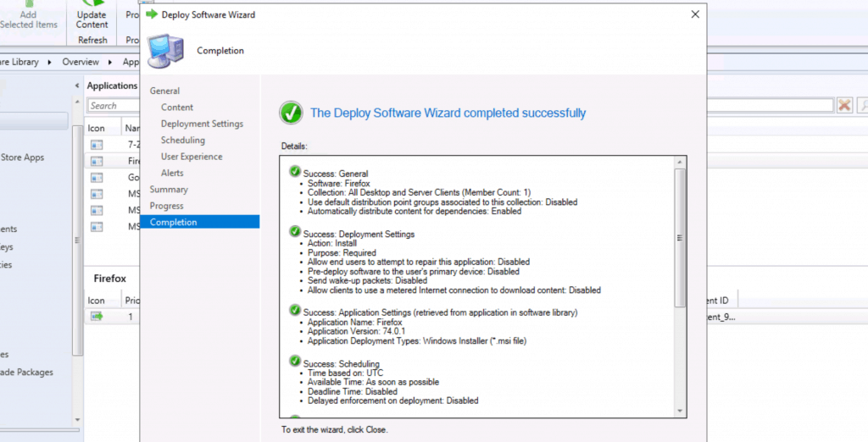Click Store Apps in the navigation pane

coord(22,157)
